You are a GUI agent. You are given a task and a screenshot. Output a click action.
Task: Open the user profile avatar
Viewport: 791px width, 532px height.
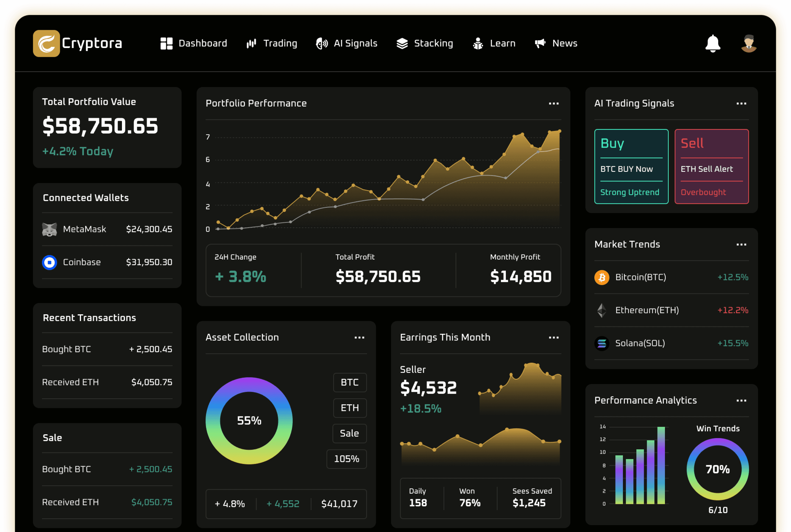pos(748,43)
